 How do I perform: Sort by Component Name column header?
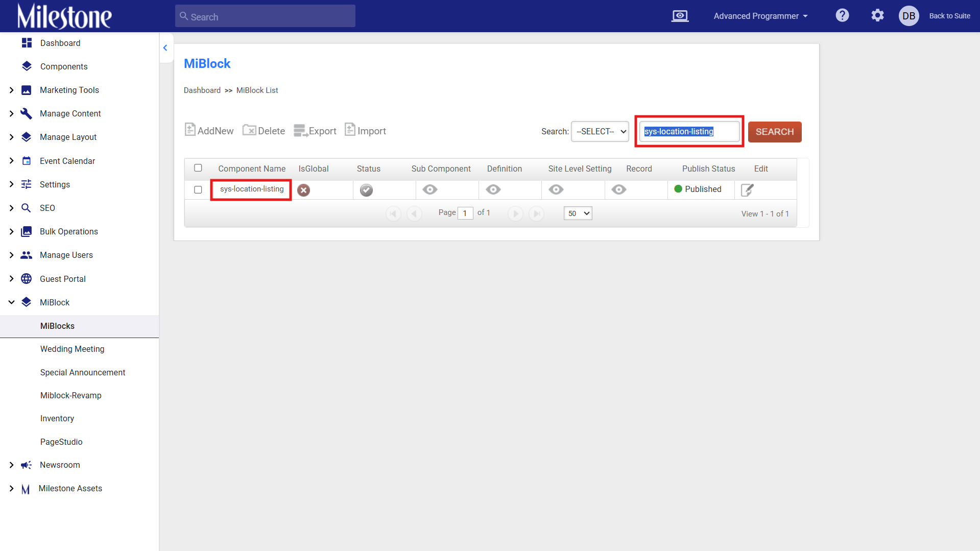click(x=252, y=169)
